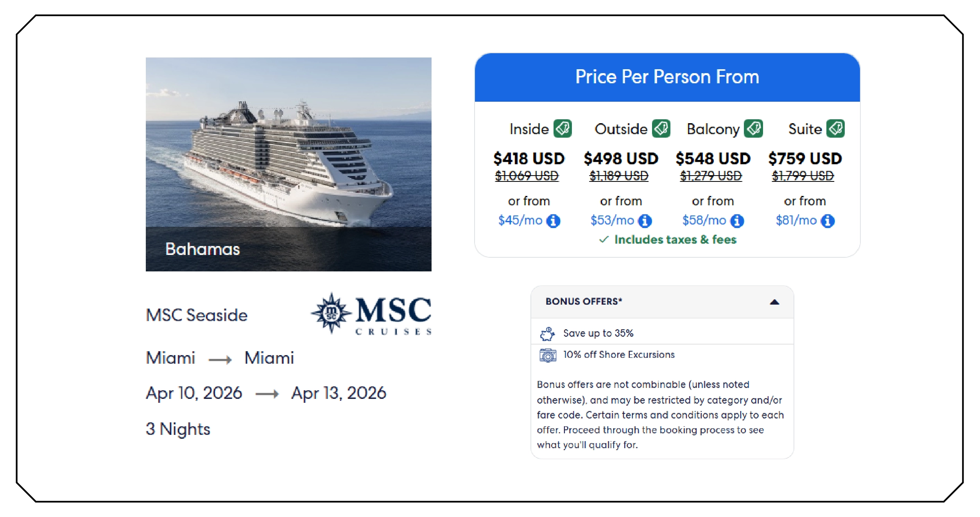The width and height of the screenshot is (980, 517).
Task: Click the camera icon for Shore Excursions
Action: coord(549,355)
